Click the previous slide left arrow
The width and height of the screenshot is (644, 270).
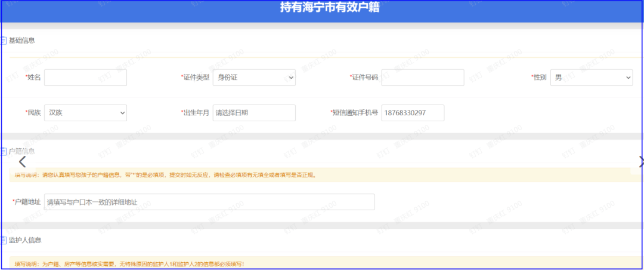pyautogui.click(x=22, y=162)
